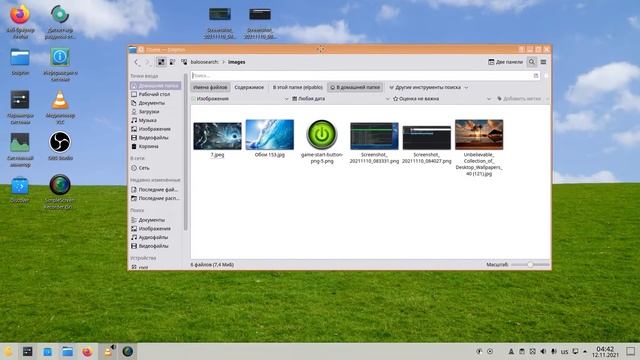This screenshot has height=360, width=640.
Task: Open OBS Studio desktop icon
Action: point(60,146)
